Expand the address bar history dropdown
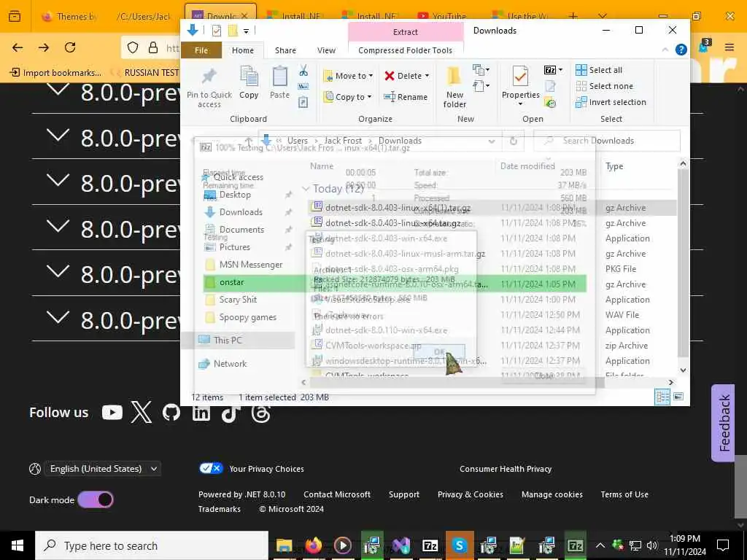The image size is (747, 560). tap(492, 141)
